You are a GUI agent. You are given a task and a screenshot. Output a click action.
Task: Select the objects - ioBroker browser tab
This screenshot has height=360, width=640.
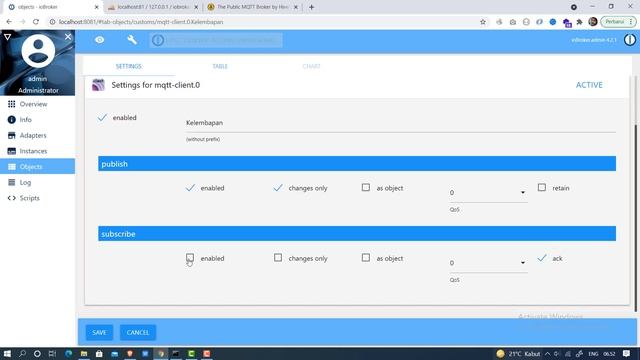coord(53,7)
